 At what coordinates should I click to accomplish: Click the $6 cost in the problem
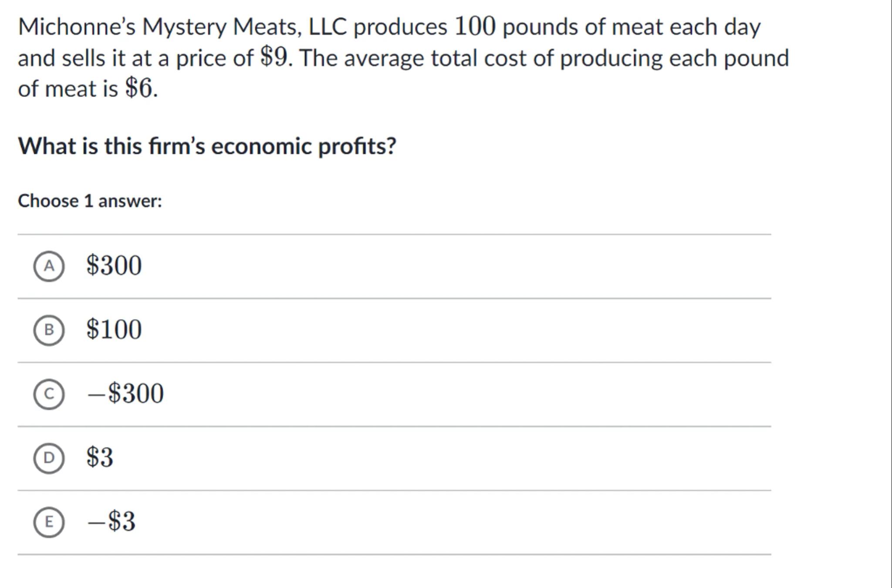[x=139, y=88]
